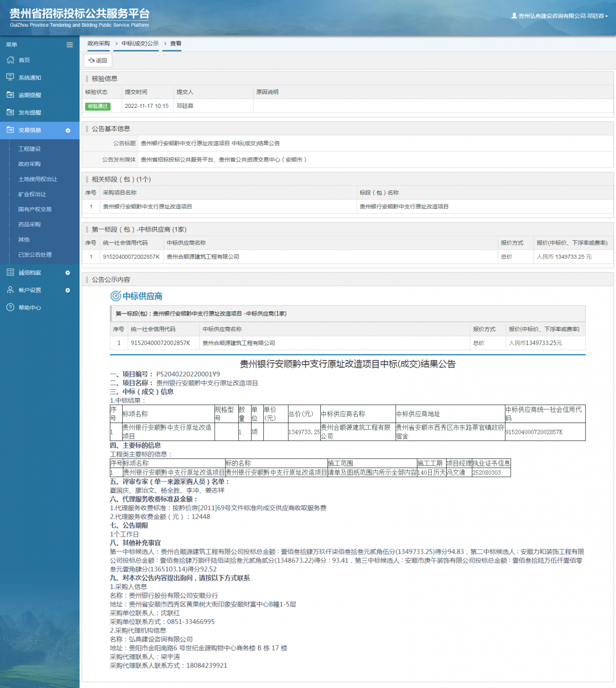Select 土地使用权出让 submenu item
The image size is (616, 688).
(38, 179)
